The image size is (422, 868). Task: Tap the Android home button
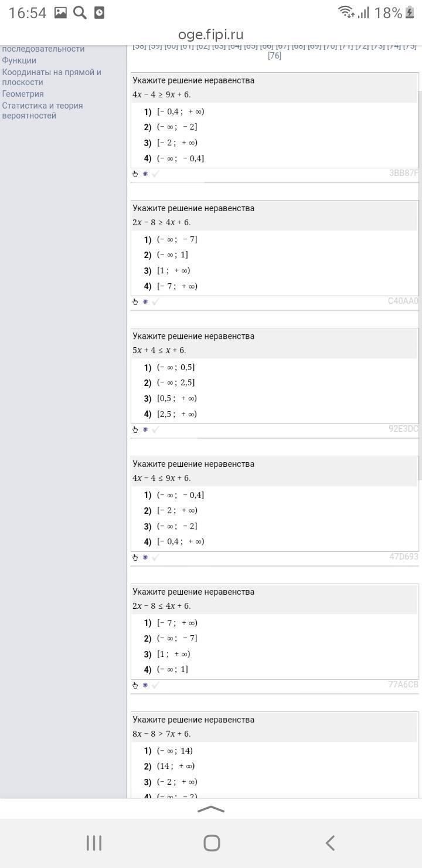[212, 843]
